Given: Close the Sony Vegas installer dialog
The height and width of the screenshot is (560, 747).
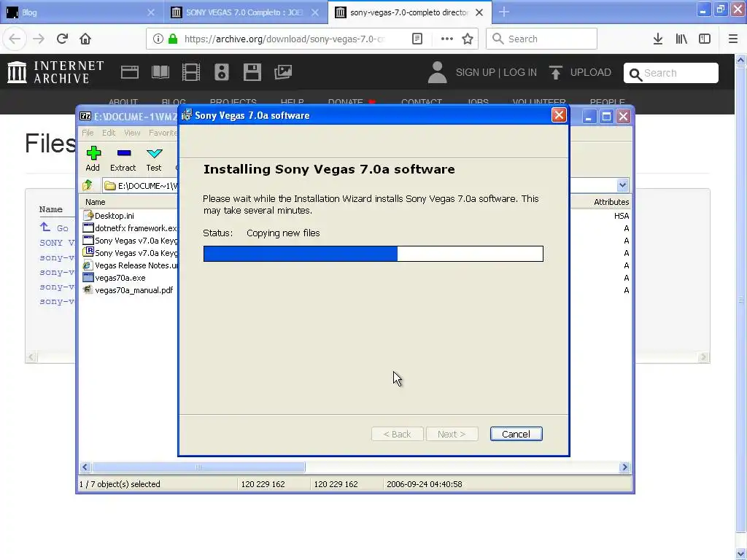Looking at the screenshot, I should (559, 115).
